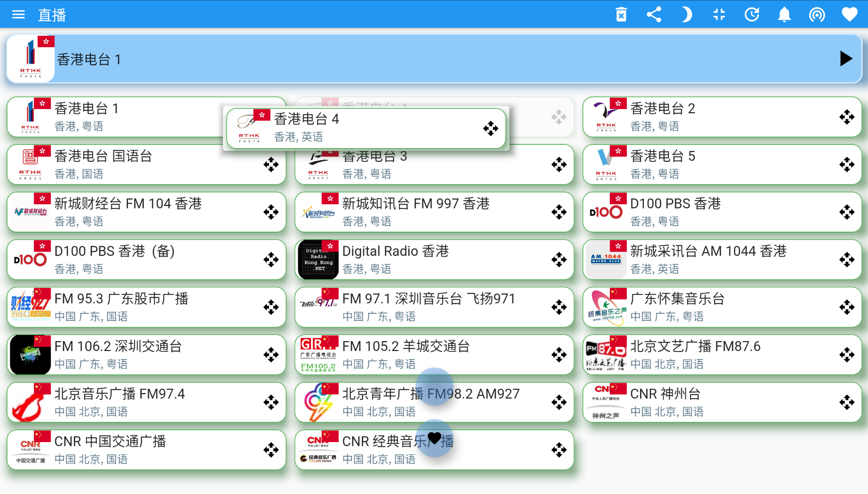Tap the floating heart favorite button
Screen dimensions: 868x494
tap(435, 439)
